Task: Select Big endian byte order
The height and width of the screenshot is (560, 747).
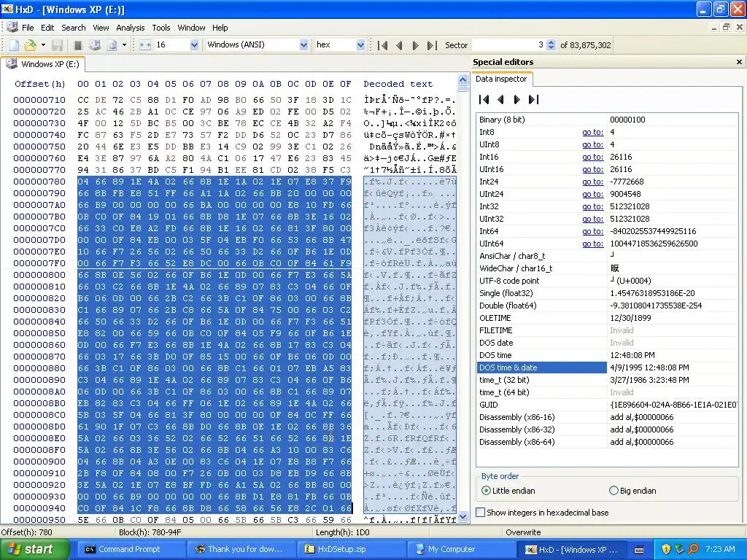Action: (632, 491)
